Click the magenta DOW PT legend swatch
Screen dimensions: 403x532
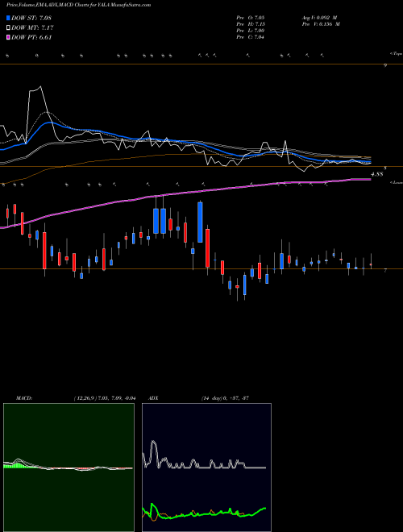coord(8,38)
